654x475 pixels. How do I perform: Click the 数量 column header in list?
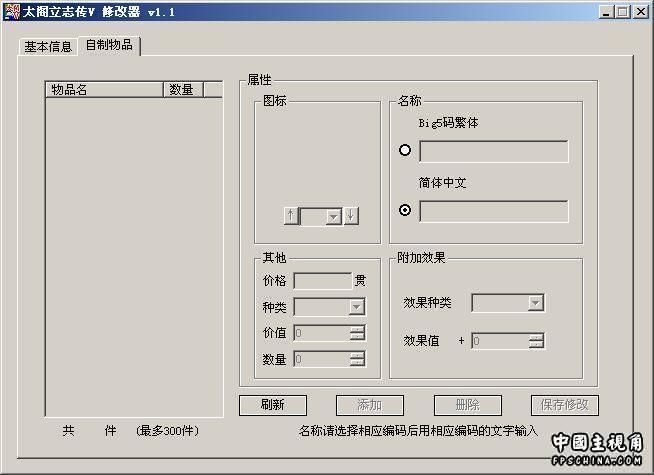(x=183, y=89)
